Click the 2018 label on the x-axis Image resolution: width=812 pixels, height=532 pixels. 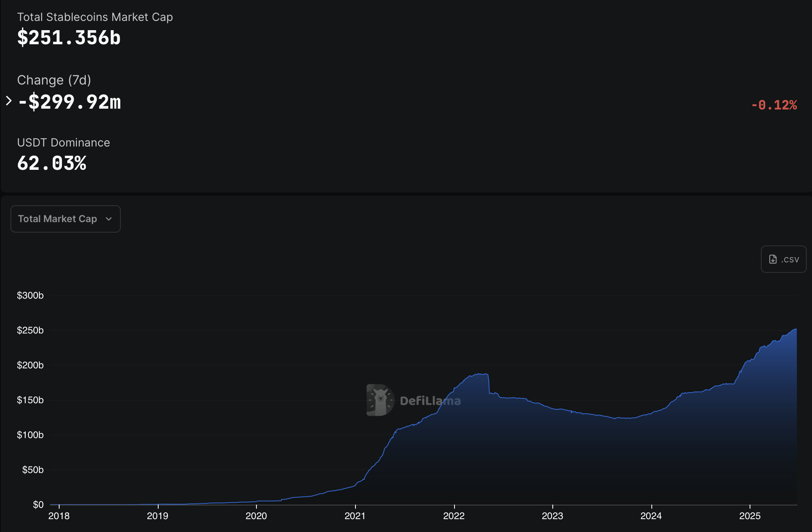pos(59,516)
